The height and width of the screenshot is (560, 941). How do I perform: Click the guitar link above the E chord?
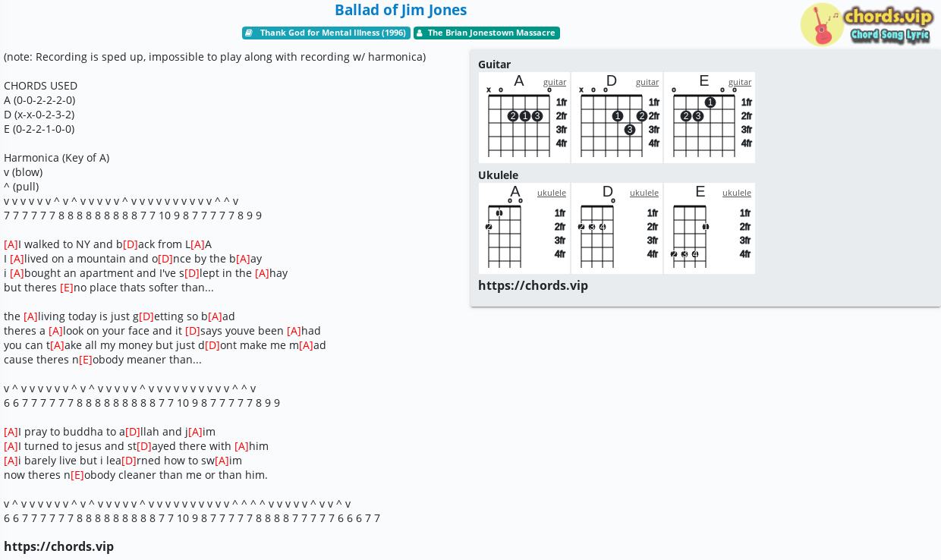(x=740, y=82)
